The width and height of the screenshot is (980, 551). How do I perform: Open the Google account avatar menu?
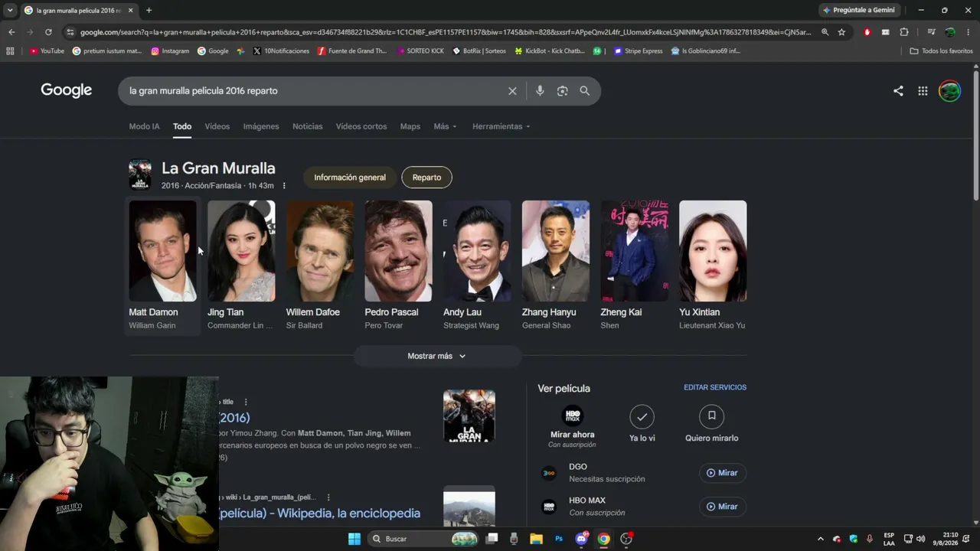949,91
